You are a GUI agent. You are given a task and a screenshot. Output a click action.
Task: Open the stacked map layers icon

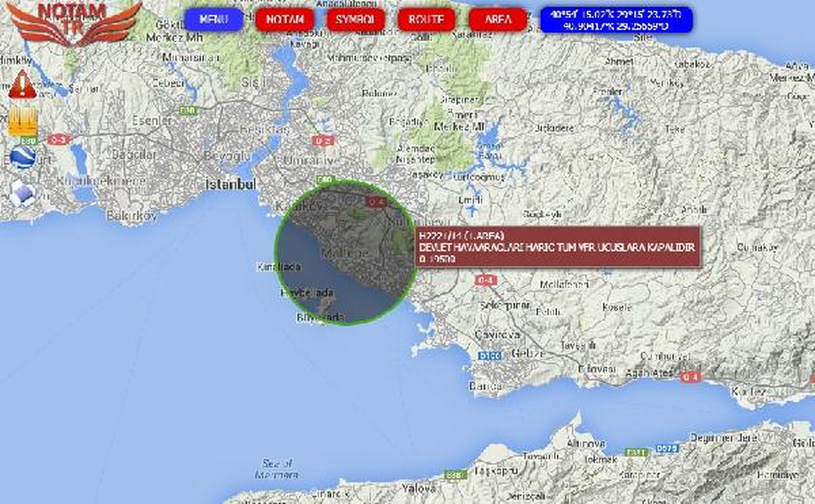(22, 194)
